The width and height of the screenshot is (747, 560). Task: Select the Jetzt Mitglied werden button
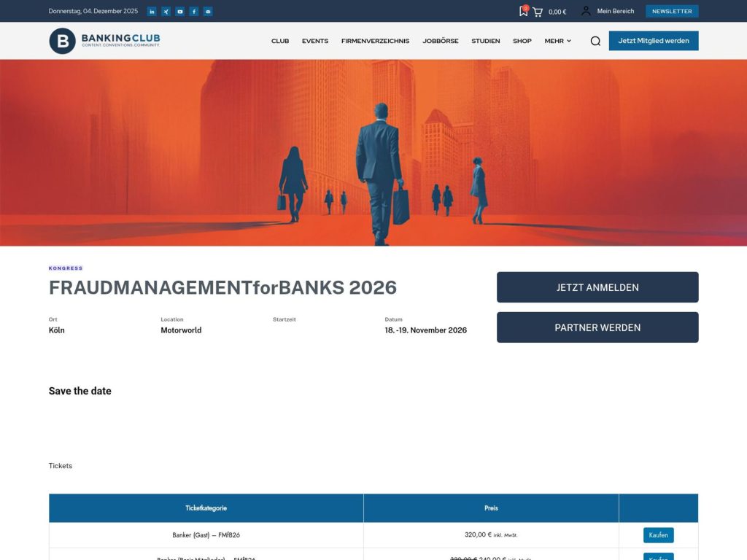coord(653,41)
